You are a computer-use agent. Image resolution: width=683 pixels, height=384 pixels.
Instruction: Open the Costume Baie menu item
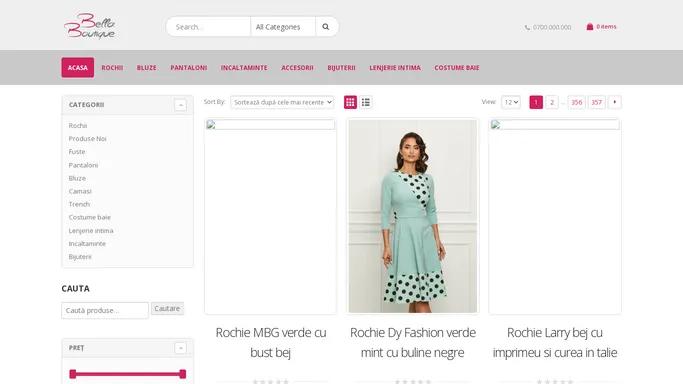(456, 67)
